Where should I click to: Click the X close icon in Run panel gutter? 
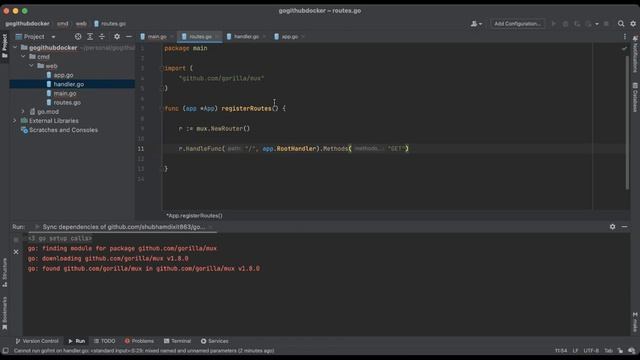pos(16,252)
